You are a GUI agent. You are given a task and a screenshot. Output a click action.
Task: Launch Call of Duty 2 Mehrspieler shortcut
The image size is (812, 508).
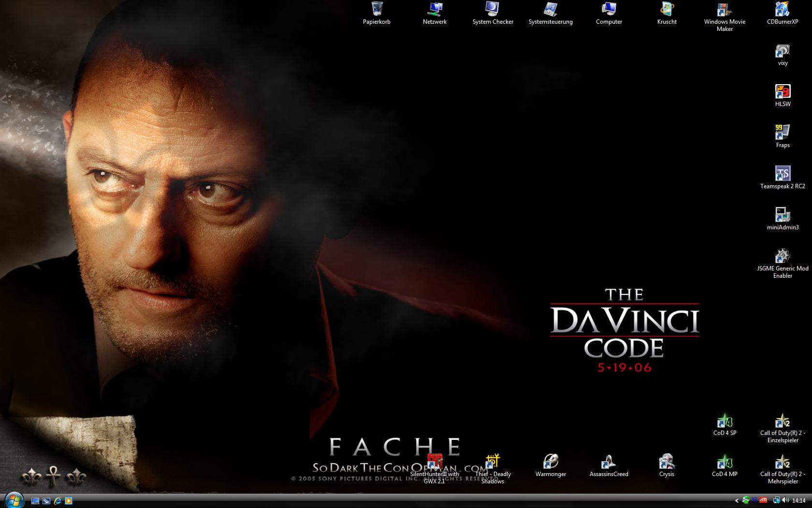tap(783, 469)
